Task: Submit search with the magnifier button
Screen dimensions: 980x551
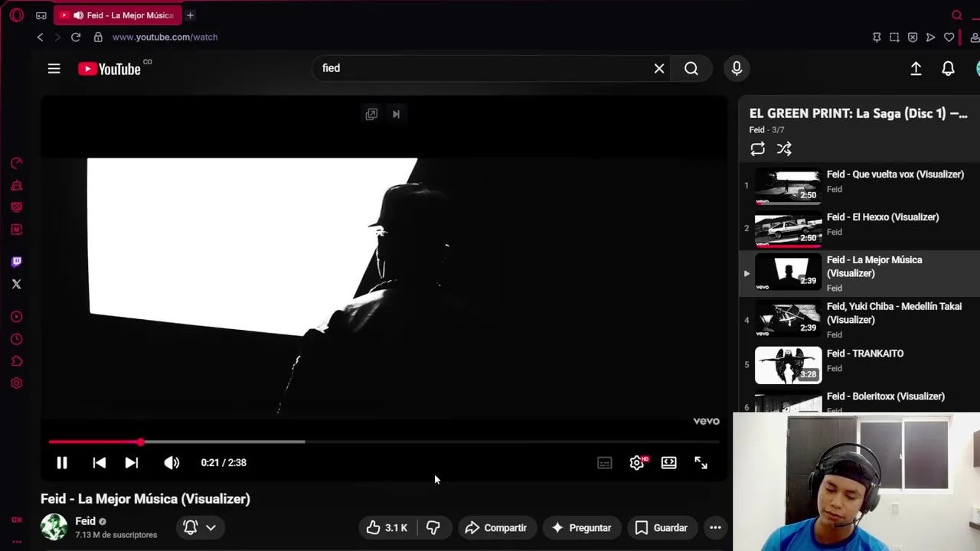Action: [x=691, y=69]
